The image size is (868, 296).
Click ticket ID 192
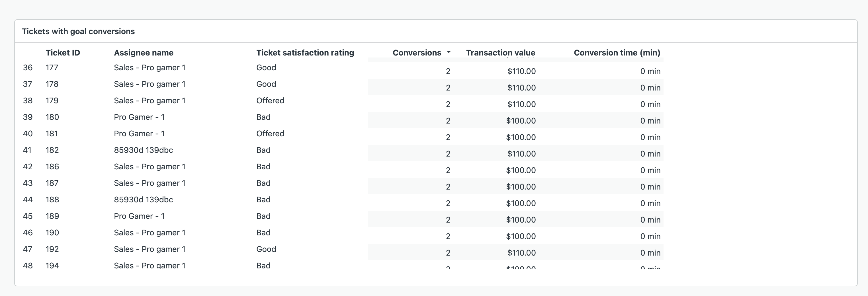(x=52, y=249)
